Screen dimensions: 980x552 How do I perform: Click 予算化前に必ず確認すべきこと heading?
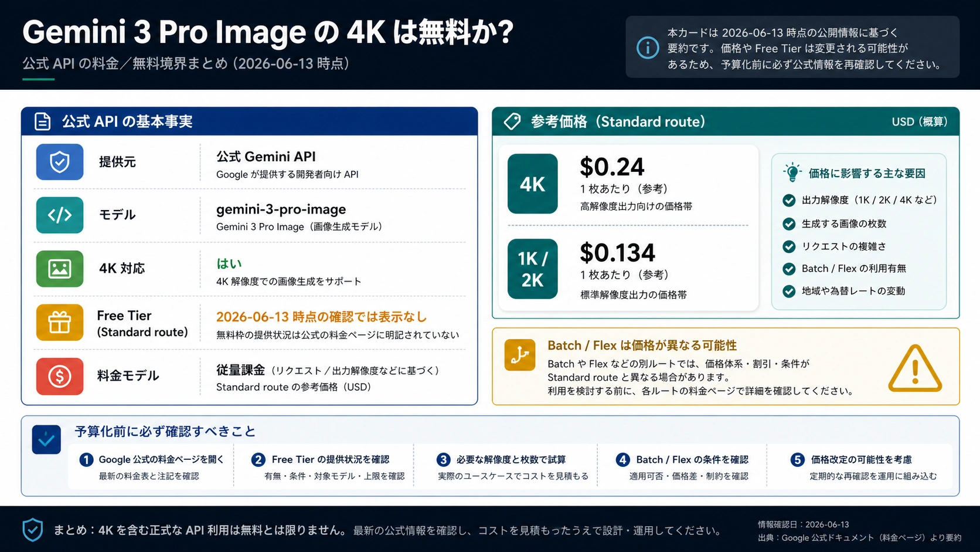(x=165, y=432)
